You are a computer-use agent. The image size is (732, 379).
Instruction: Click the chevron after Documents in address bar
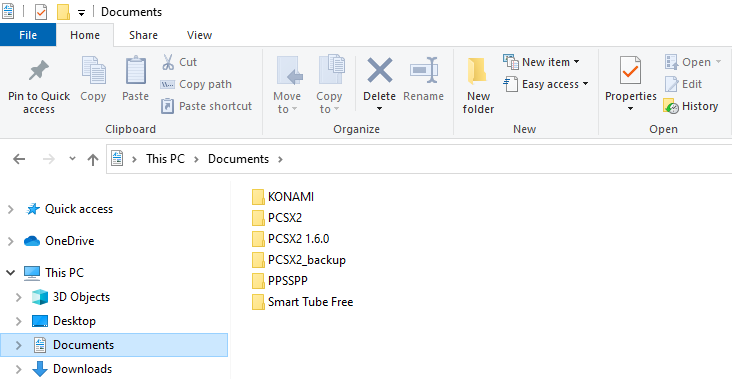280,159
